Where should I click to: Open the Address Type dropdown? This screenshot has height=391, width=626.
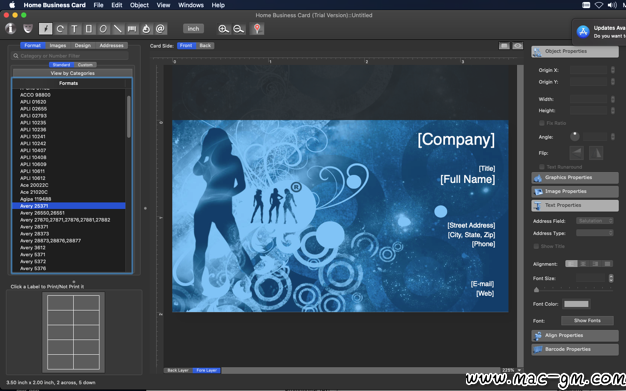click(594, 233)
